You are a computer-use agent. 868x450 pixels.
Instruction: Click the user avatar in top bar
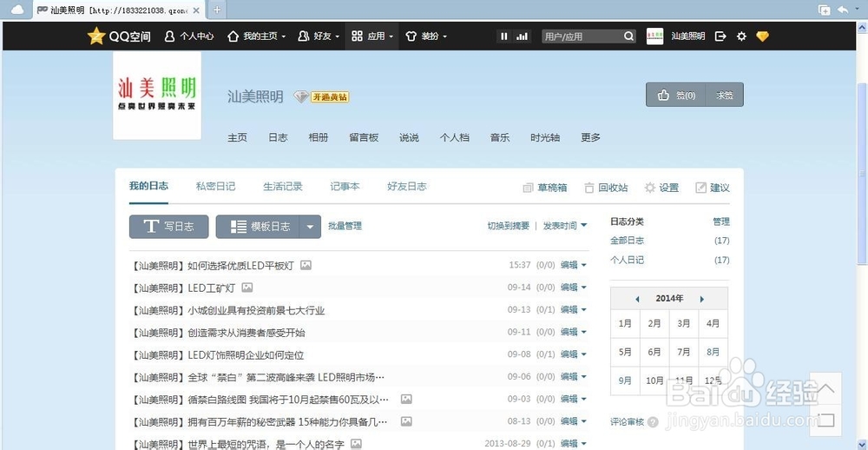[x=654, y=36]
